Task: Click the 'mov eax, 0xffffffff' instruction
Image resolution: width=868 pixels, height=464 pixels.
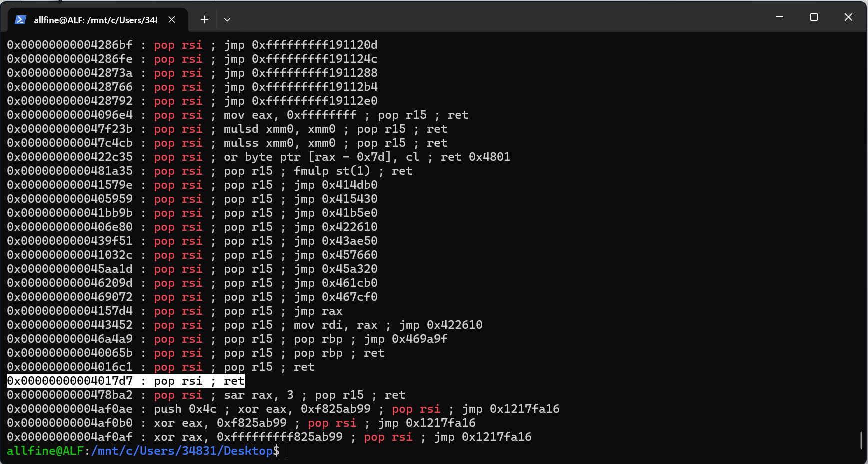Action: point(290,115)
